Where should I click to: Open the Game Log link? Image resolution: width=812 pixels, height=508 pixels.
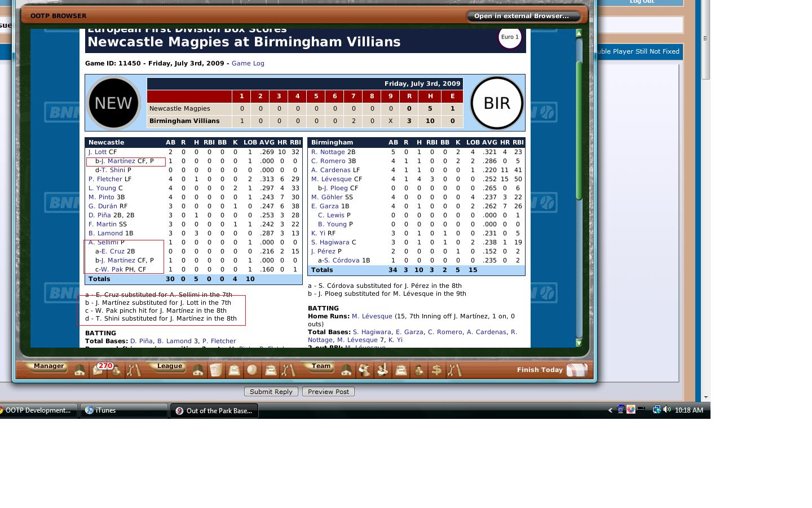248,63
